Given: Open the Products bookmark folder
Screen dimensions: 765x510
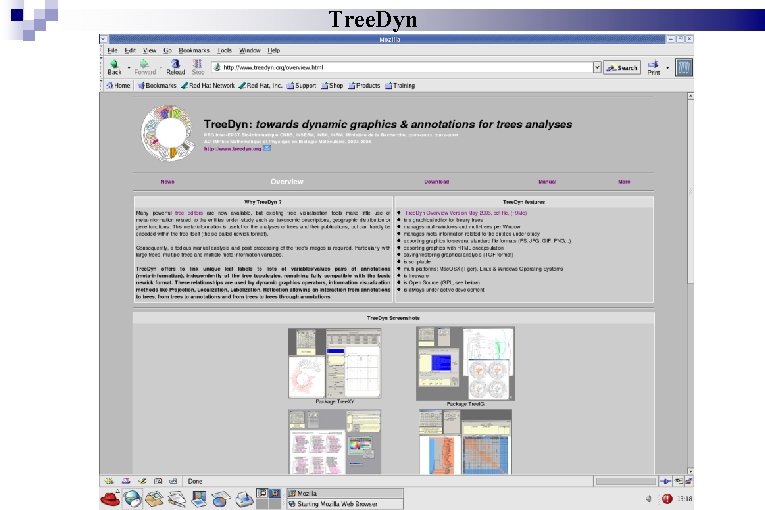Looking at the screenshot, I should (x=364, y=85).
